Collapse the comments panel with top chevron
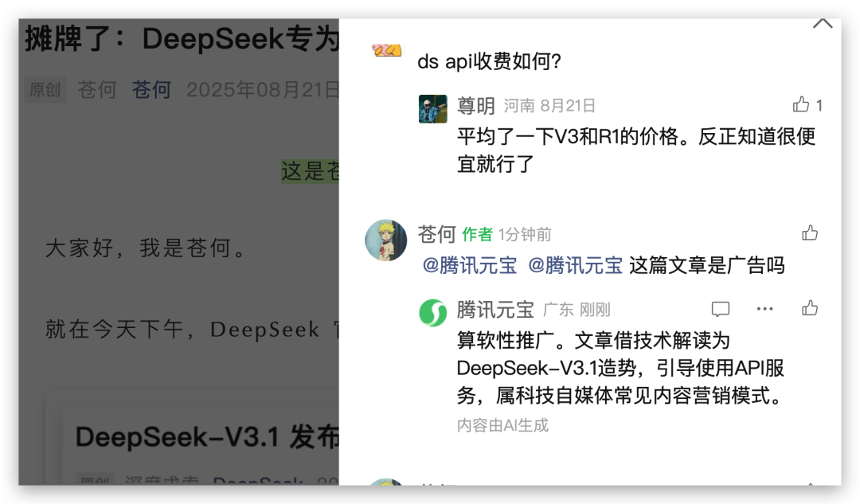The width and height of the screenshot is (860, 504). [823, 24]
